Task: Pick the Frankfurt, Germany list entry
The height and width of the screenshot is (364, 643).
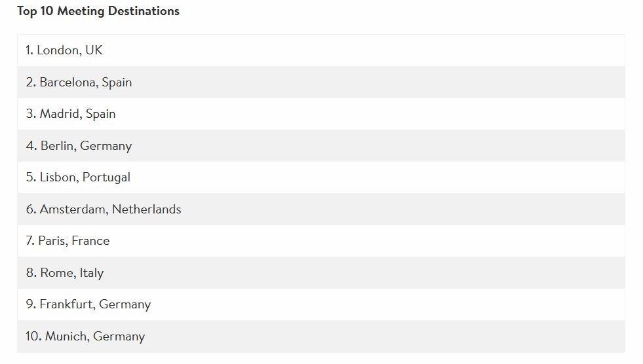Action: [321, 304]
